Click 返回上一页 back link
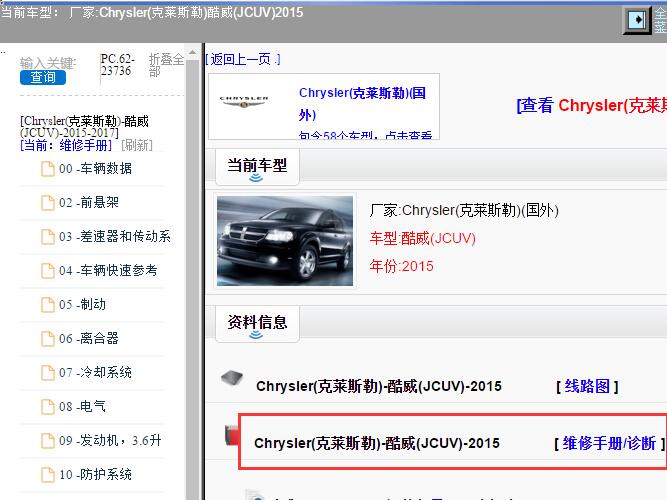 [x=243, y=59]
